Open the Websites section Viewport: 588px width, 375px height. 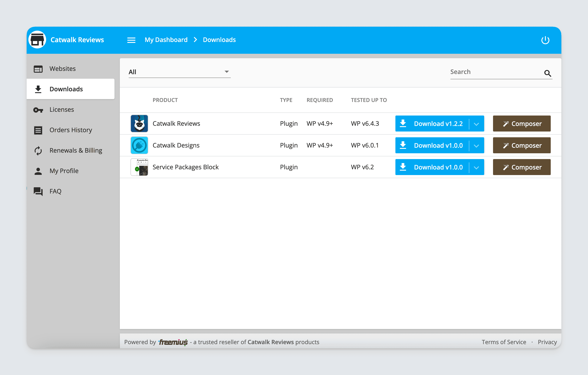71,69
